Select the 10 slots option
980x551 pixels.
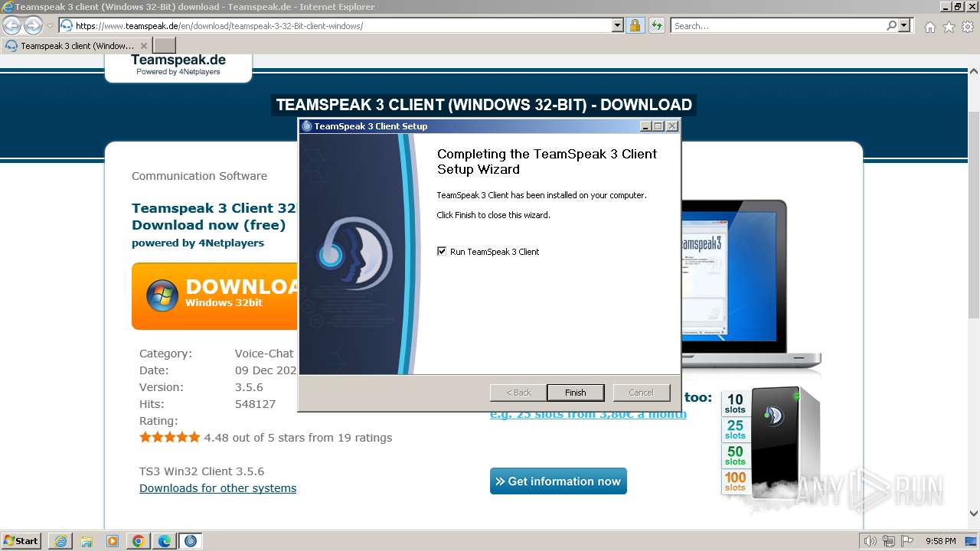[x=735, y=403]
